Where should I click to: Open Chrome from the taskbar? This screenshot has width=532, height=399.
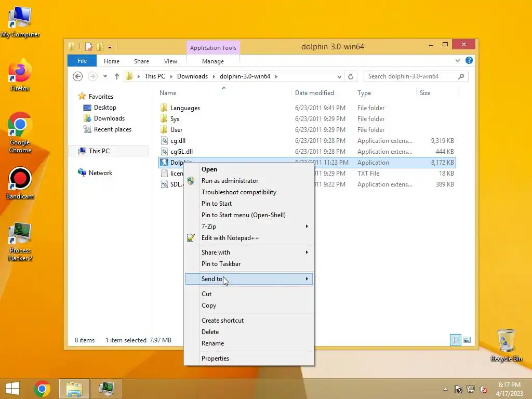point(42,389)
